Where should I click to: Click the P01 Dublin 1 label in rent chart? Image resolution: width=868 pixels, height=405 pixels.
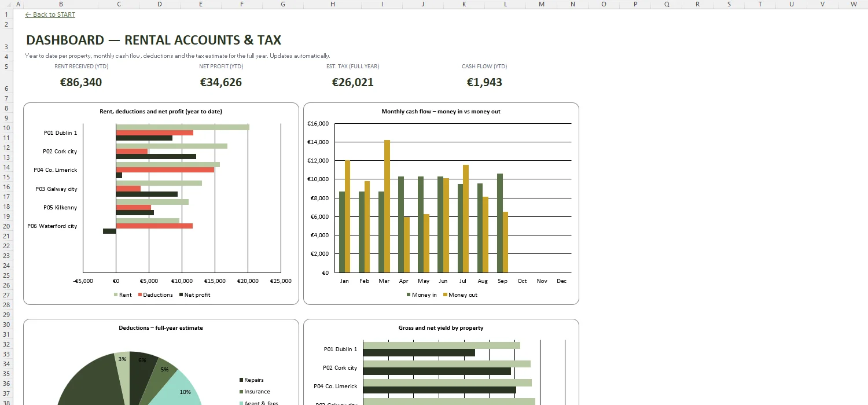tap(60, 133)
